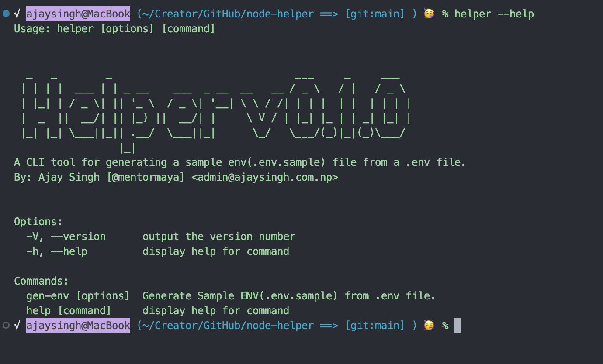Click the hollow circle beside the bottom prompt

pyautogui.click(x=6, y=325)
